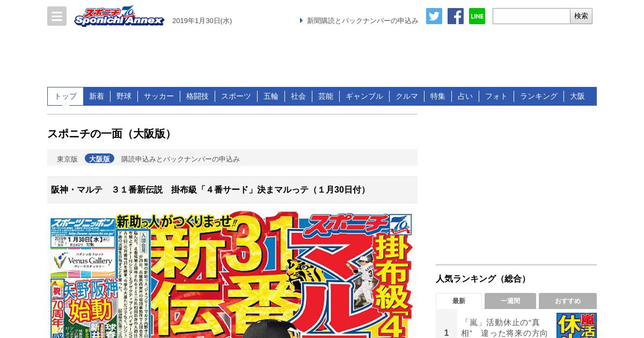Open the 格闘技 navigation item
This screenshot has width=644, height=338.
click(197, 96)
